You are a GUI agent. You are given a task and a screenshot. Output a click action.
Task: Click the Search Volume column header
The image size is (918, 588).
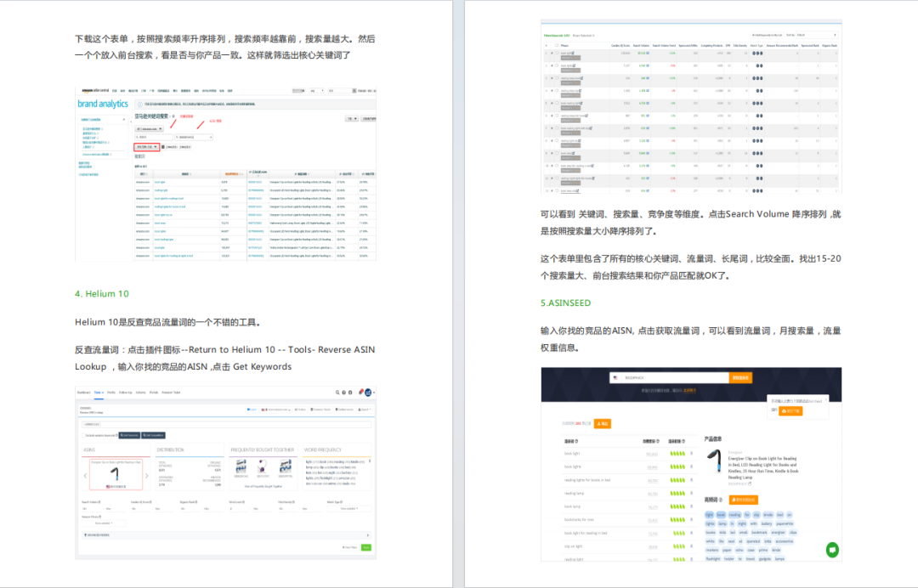pyautogui.click(x=641, y=46)
